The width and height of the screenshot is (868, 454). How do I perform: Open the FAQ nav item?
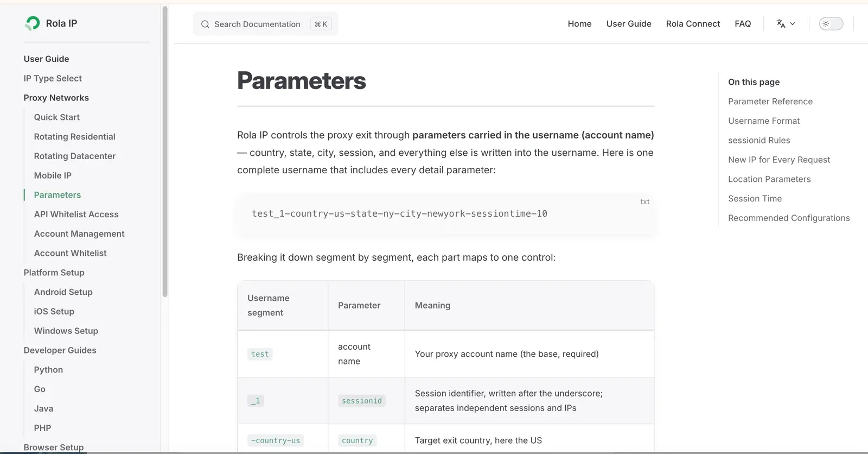[743, 24]
